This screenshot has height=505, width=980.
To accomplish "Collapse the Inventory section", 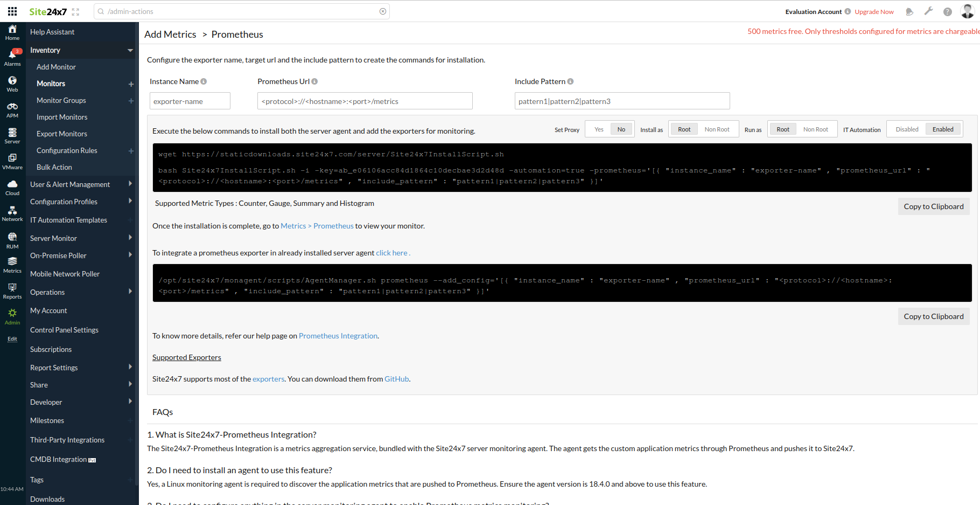I will 130,50.
